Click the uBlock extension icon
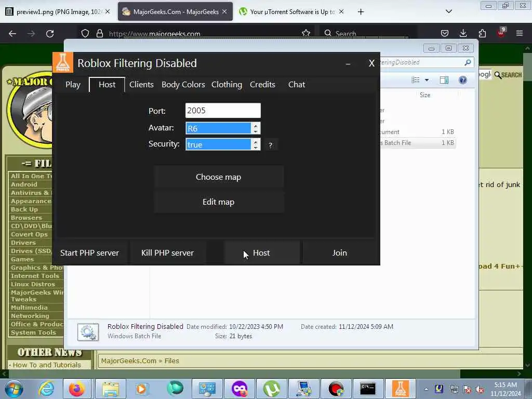The width and height of the screenshot is (532, 399). tap(501, 33)
